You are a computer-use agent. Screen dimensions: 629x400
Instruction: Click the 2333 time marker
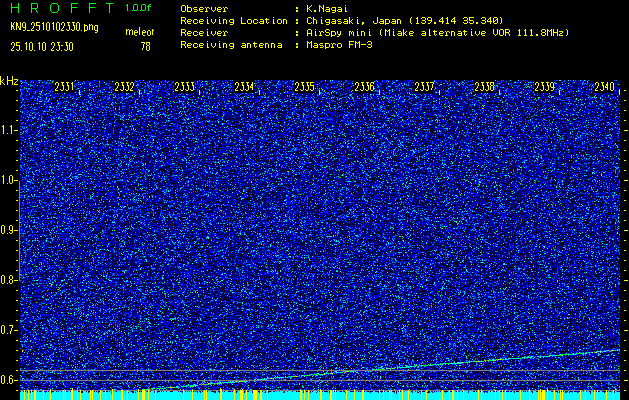pos(184,87)
